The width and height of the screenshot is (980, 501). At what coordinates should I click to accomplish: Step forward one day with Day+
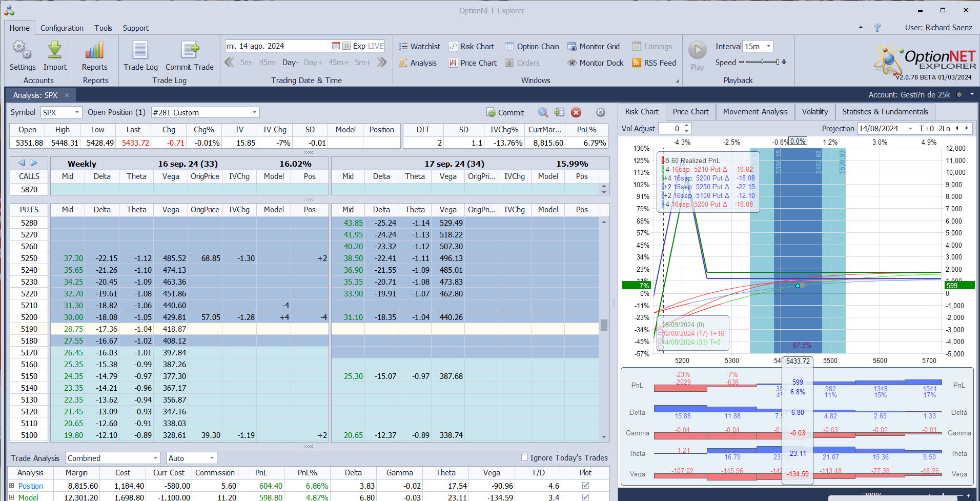click(313, 63)
